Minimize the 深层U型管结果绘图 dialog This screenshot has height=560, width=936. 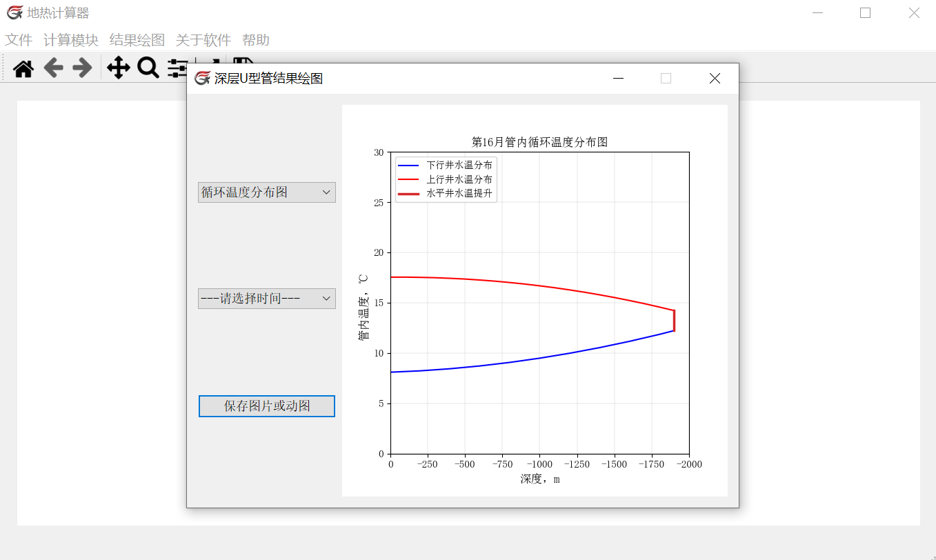tap(619, 79)
